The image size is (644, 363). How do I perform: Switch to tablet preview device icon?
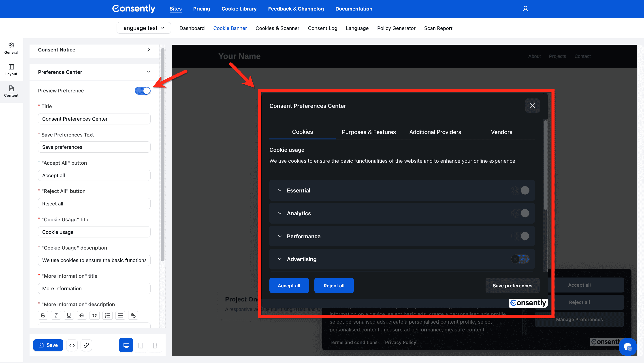[141, 345]
